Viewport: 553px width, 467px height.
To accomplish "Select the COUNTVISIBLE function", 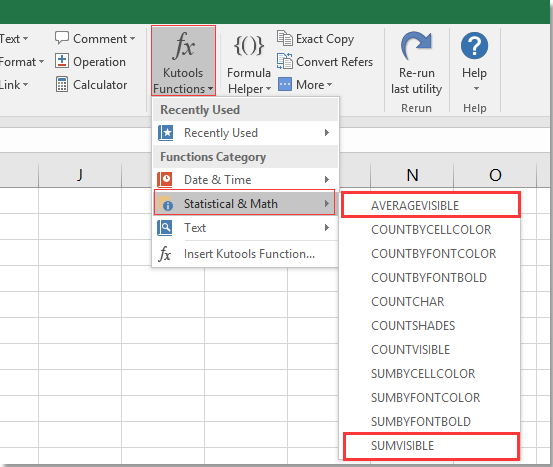I will [430, 350].
